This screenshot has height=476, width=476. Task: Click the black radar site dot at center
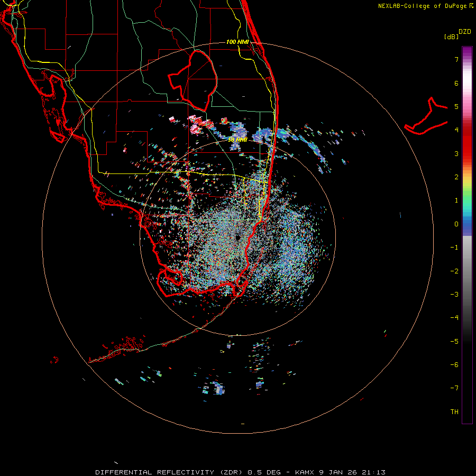pos(237,237)
